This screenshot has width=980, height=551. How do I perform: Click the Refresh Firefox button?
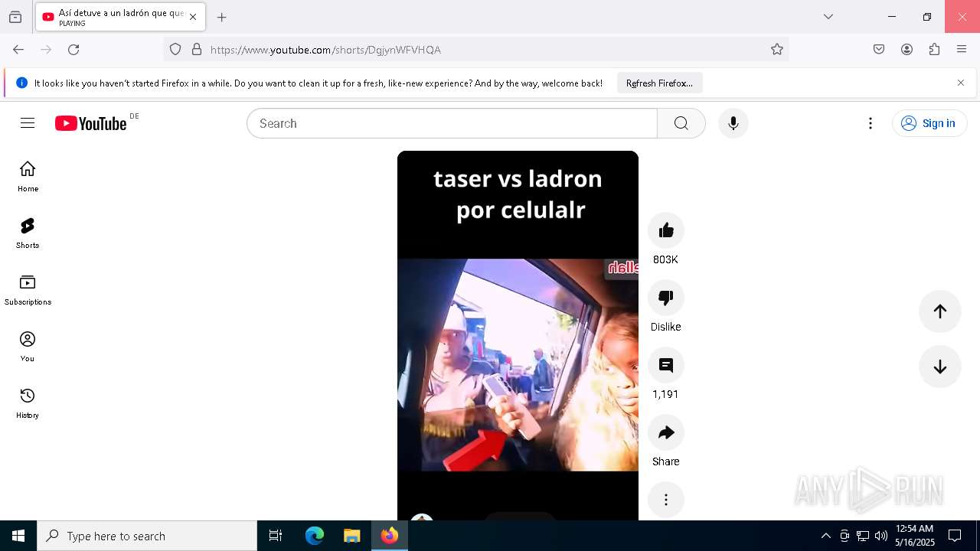(x=659, y=83)
